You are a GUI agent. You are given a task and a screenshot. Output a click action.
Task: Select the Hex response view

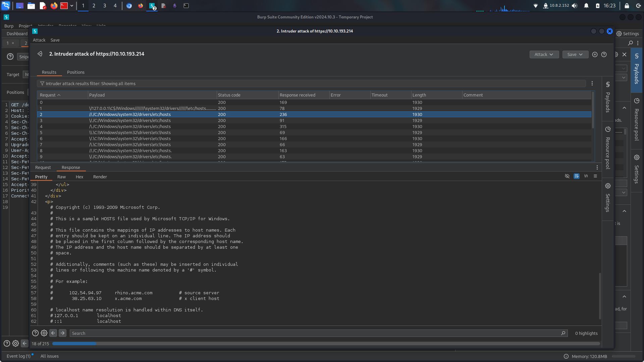tap(79, 177)
